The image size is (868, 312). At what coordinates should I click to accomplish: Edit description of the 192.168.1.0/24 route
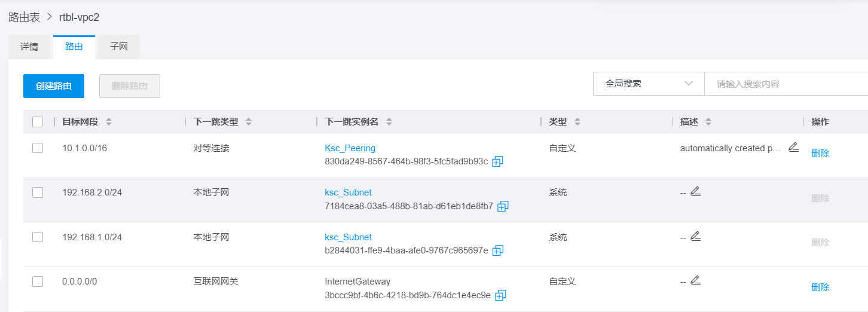point(695,236)
